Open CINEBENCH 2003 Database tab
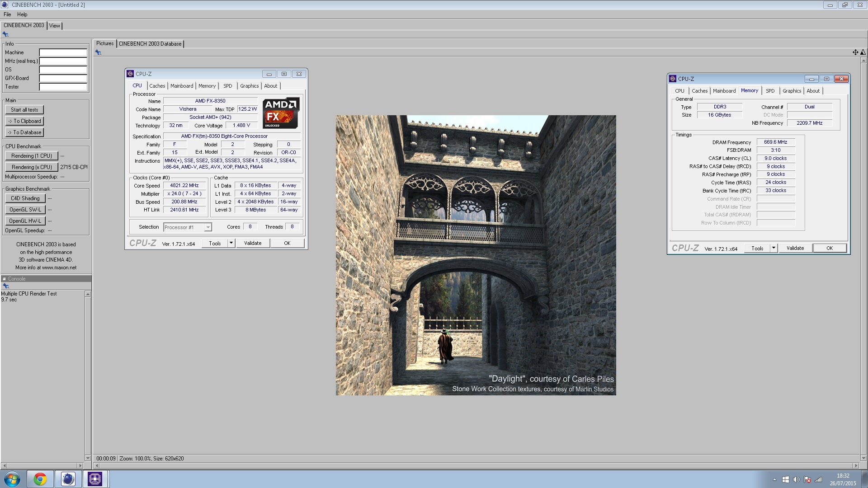This screenshot has width=868, height=488. click(x=150, y=44)
